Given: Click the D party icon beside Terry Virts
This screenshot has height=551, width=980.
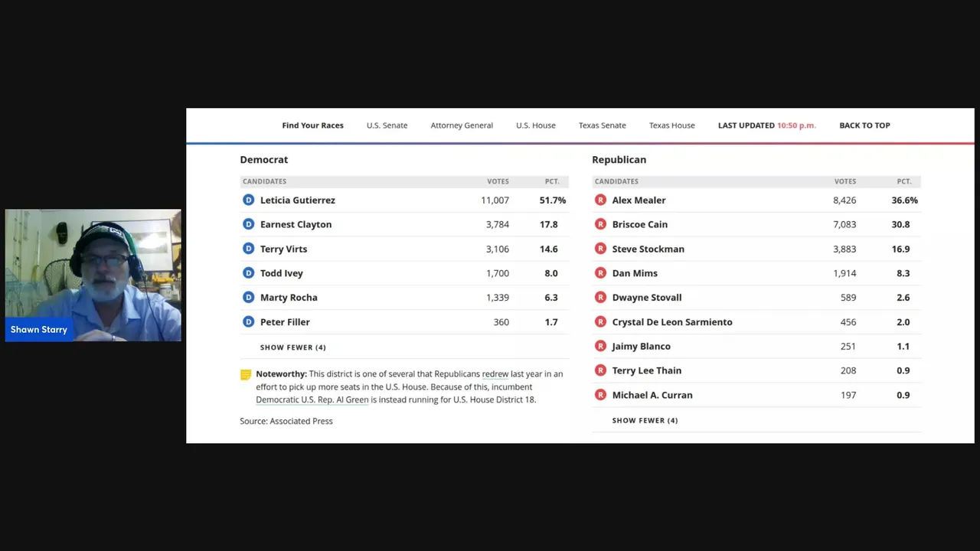Looking at the screenshot, I should (248, 249).
